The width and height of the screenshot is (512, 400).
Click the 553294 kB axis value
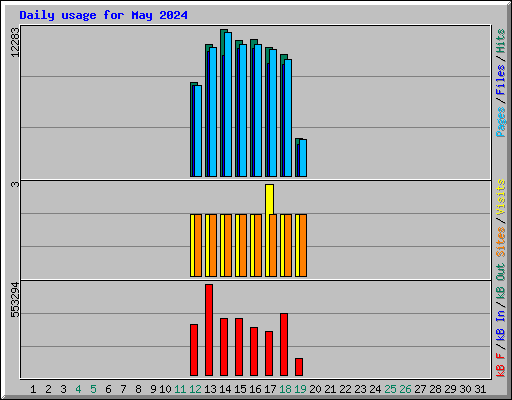[x=15, y=300]
